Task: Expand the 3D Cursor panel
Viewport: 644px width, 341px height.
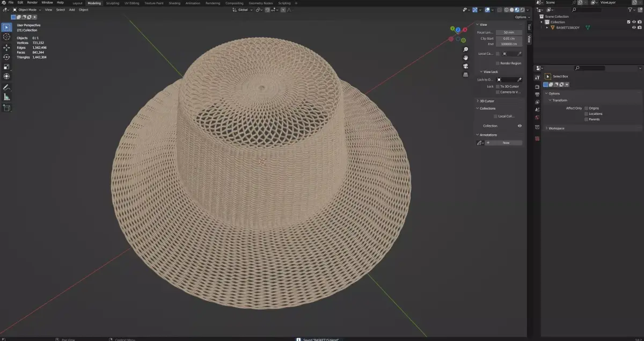Action: (478, 101)
